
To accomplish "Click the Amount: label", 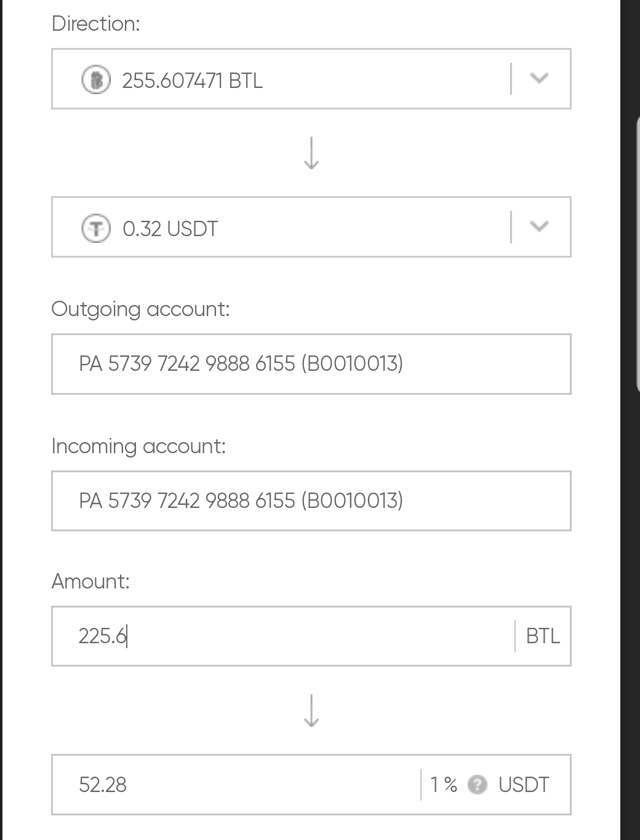I will click(90, 581).
